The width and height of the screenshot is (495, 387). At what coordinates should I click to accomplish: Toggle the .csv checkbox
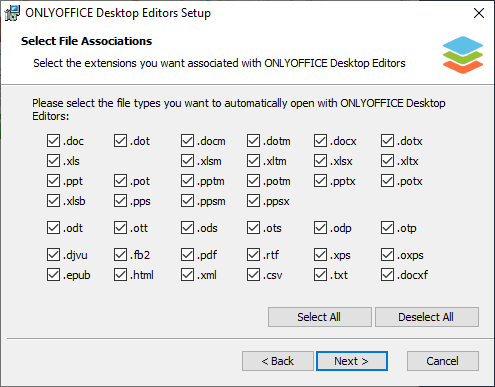pos(253,275)
